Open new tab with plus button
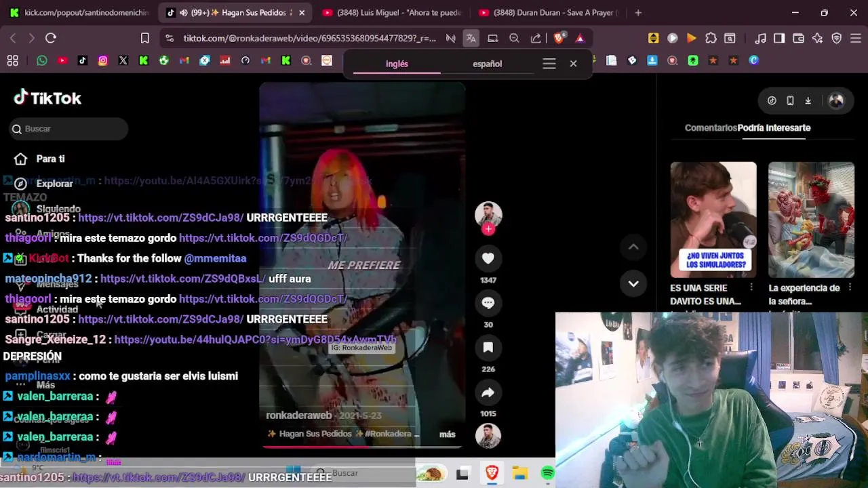The height and width of the screenshot is (488, 868). 638,12
